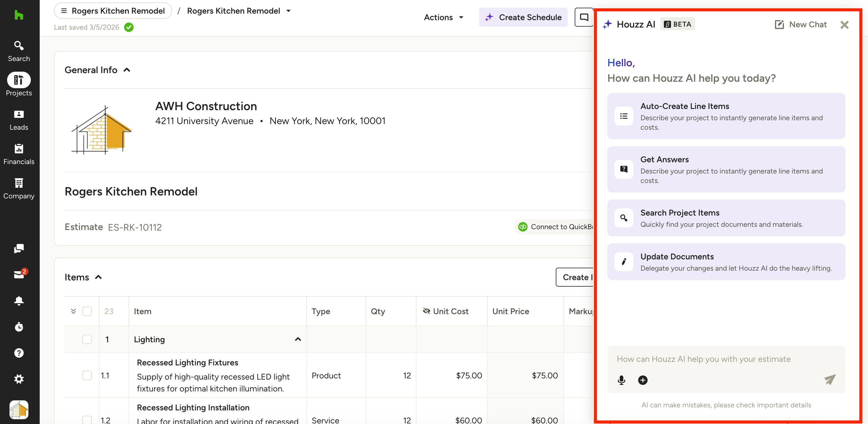Click Connect to QuickBooks button
The image size is (868, 424).
coord(554,227)
